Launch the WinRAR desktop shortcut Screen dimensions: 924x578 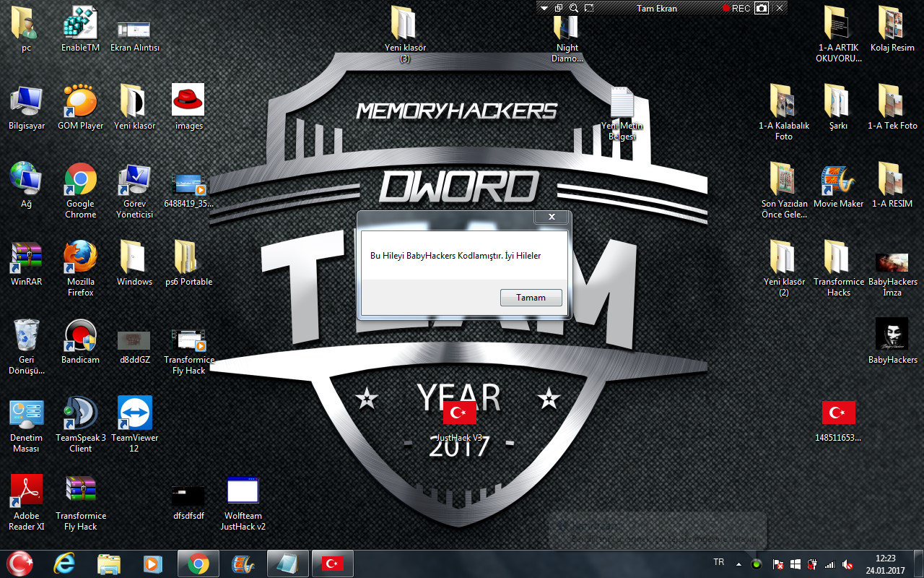27,263
